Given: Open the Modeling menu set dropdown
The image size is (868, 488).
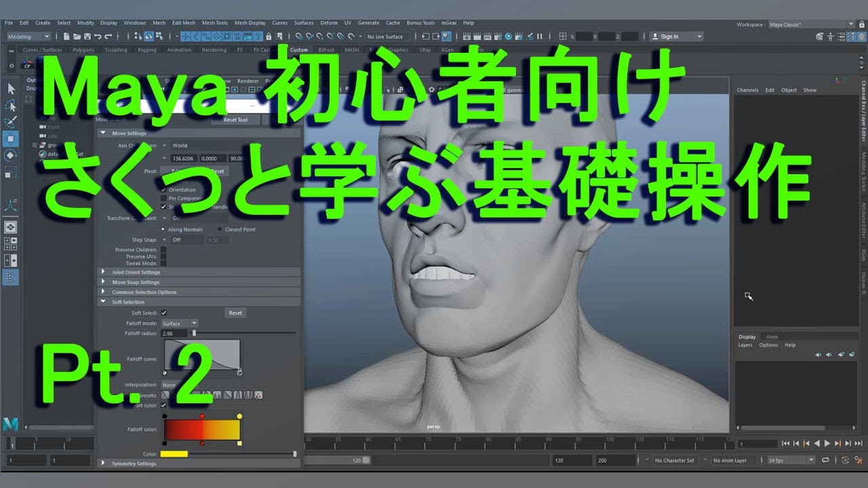Looking at the screenshot, I should (27, 37).
